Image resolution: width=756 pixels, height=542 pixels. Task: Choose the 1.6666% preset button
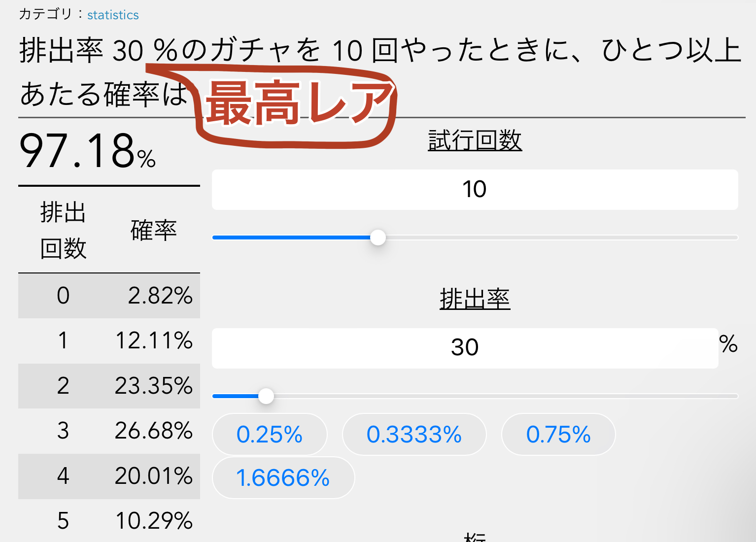click(x=283, y=477)
